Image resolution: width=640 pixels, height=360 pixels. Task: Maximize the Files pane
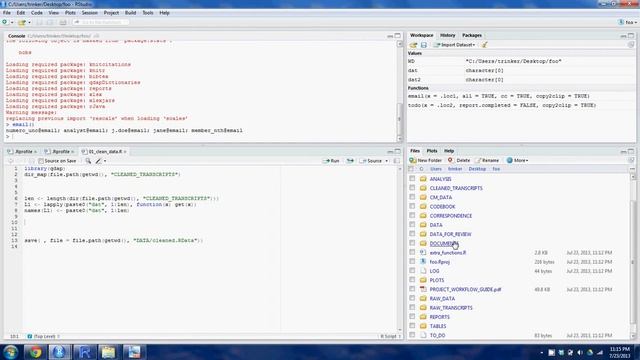tap(631, 151)
